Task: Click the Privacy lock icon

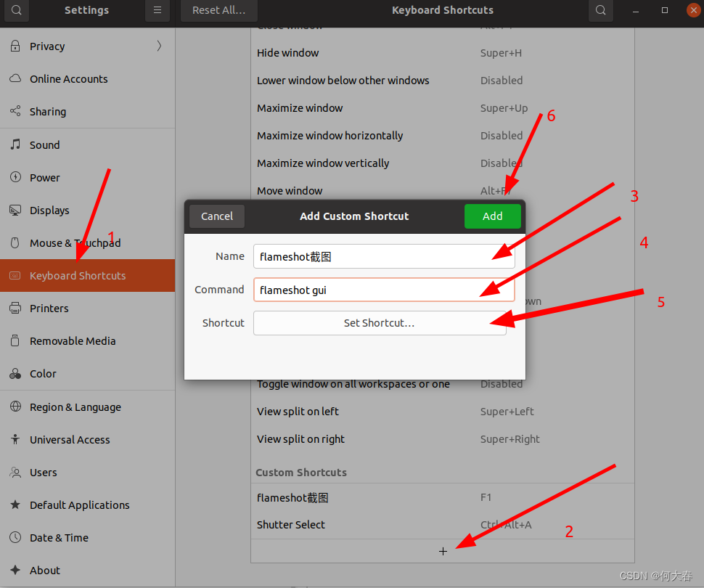Action: pyautogui.click(x=15, y=46)
